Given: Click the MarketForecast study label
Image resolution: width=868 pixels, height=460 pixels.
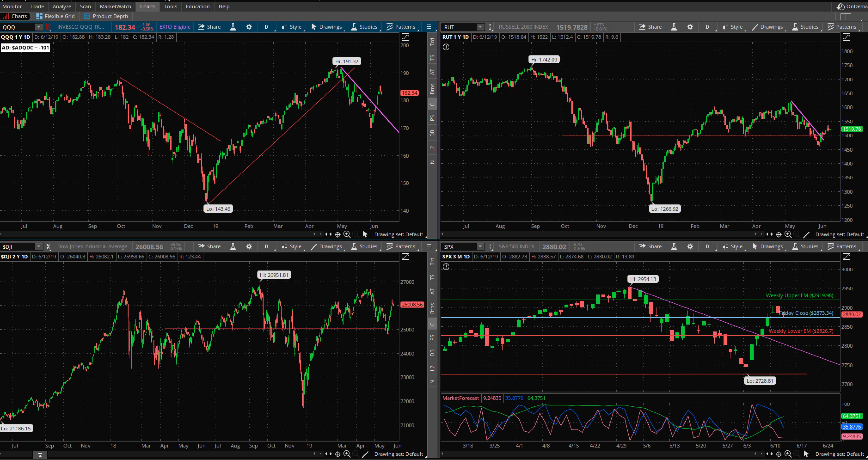Looking at the screenshot, I should (x=460, y=398).
